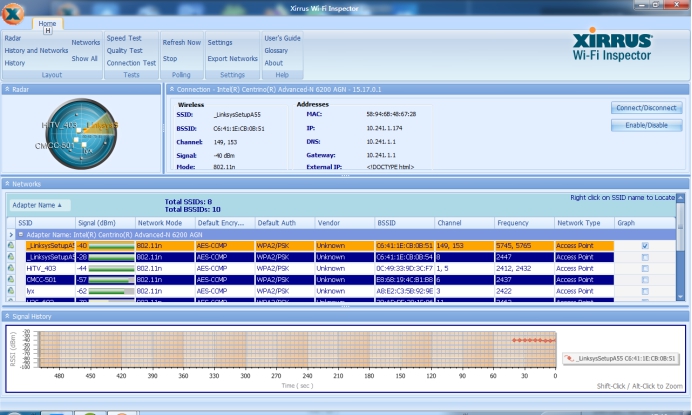Click Export Networks in the Settings group
This screenshot has height=415, width=692.
(232, 58)
